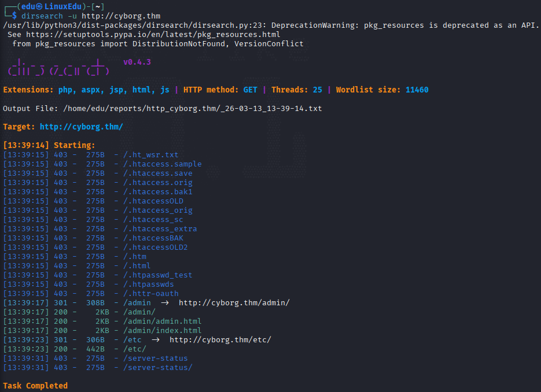Select the "dirsearch" command word at the prompt
Image resolution: width=541 pixels, height=392 pixels.
coord(42,16)
